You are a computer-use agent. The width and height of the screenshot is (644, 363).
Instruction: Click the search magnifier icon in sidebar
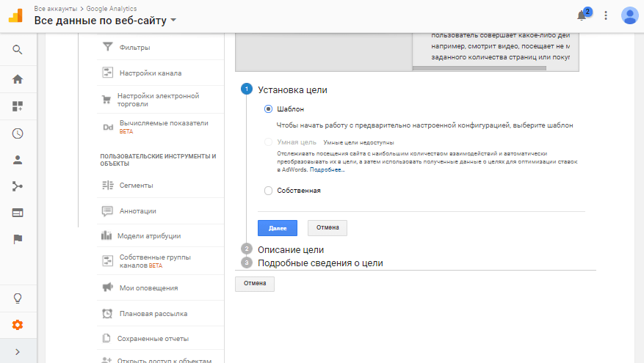pyautogui.click(x=18, y=50)
